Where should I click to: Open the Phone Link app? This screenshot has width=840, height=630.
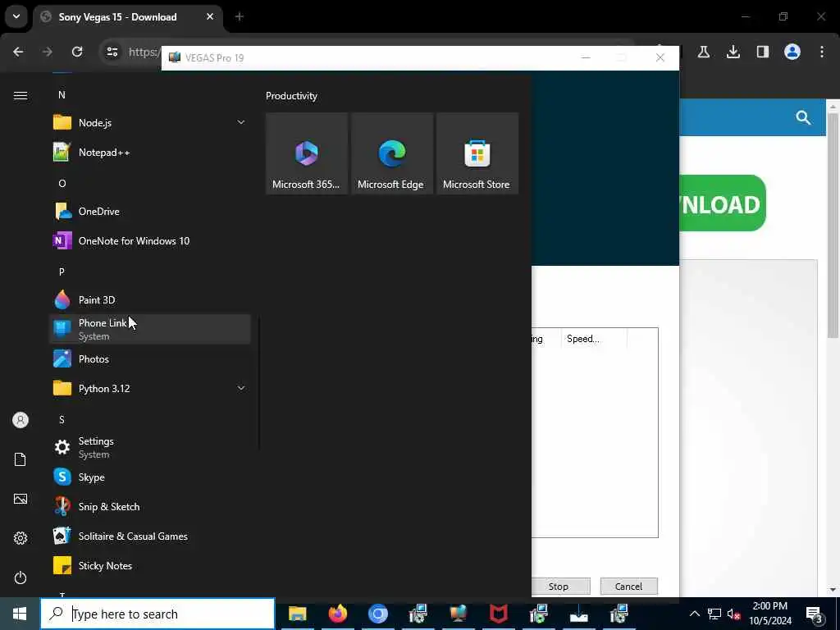[150, 329]
